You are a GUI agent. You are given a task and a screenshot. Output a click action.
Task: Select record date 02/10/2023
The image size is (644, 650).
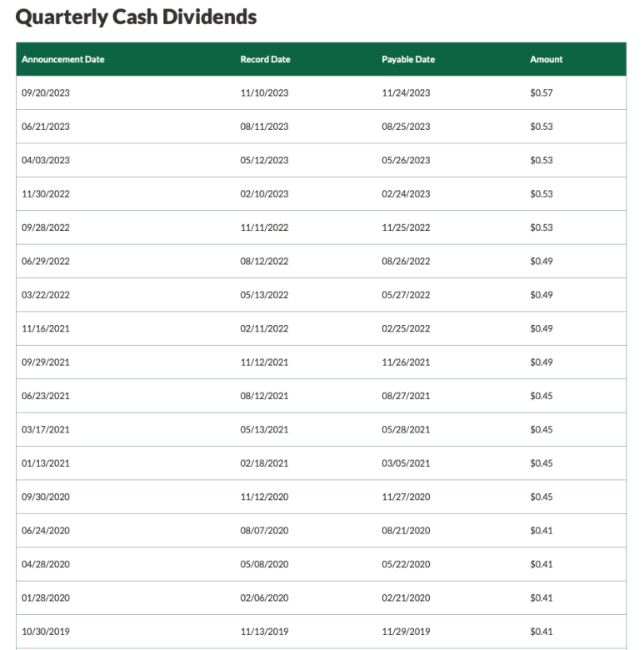(x=264, y=194)
